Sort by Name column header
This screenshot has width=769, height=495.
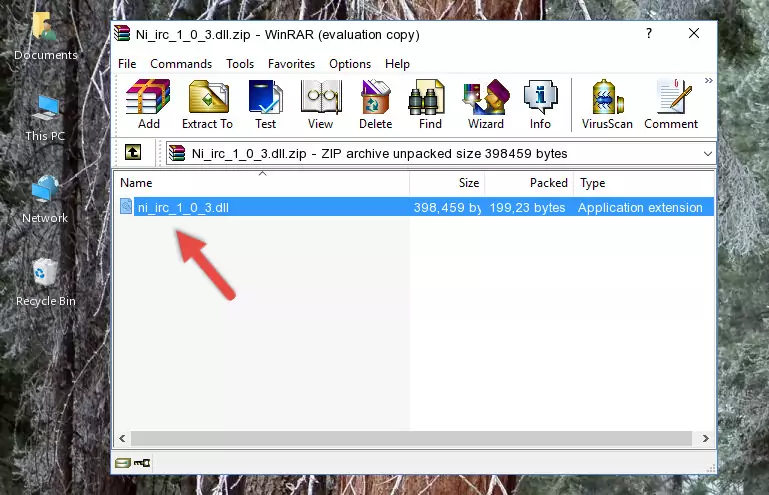(262, 183)
